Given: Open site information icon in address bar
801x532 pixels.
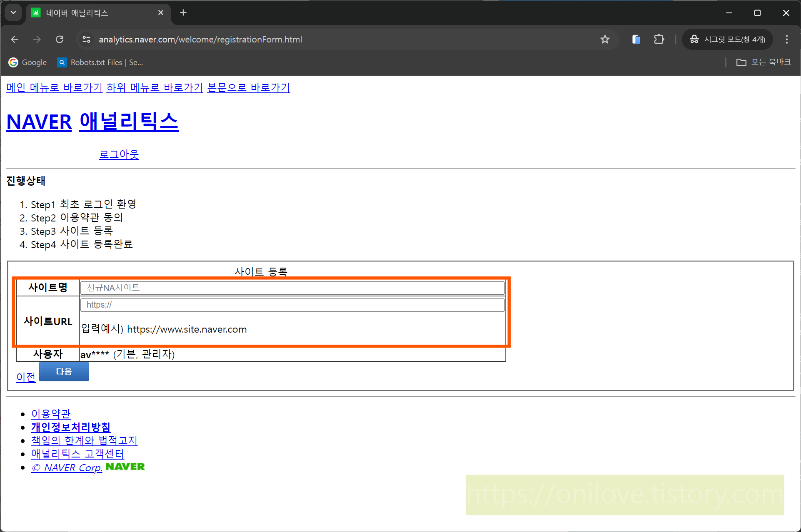Looking at the screenshot, I should (x=86, y=39).
